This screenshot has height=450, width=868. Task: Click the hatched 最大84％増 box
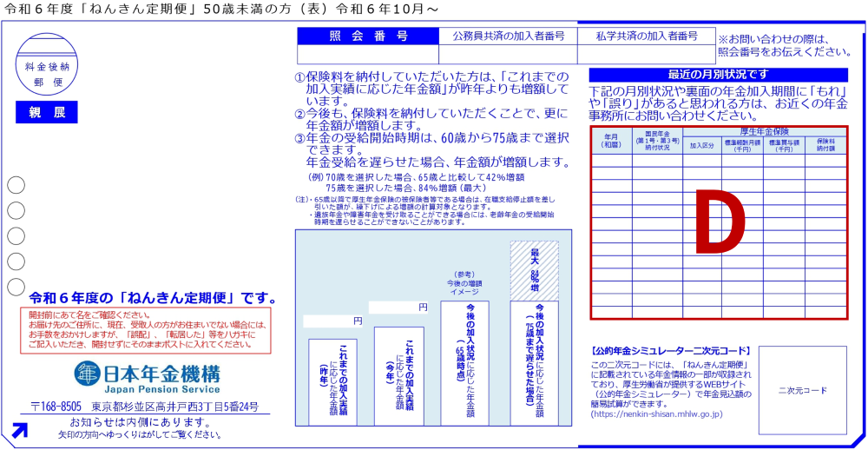pos(534,270)
